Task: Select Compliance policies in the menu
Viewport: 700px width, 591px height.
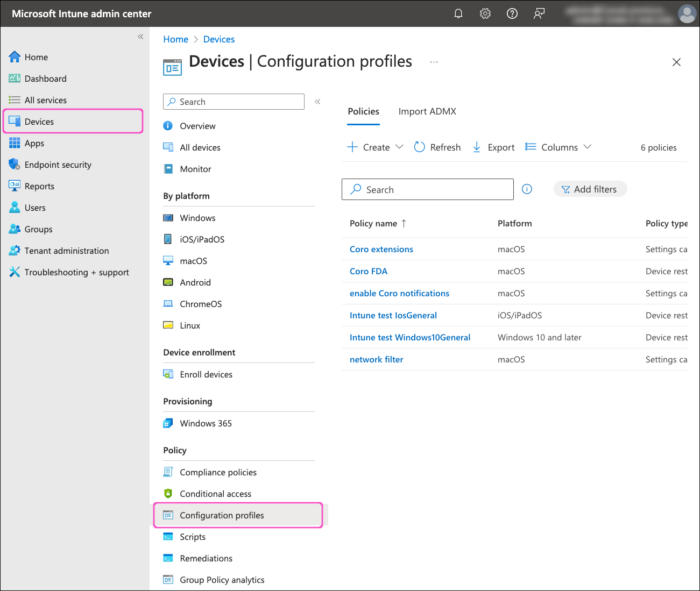Action: tap(218, 472)
